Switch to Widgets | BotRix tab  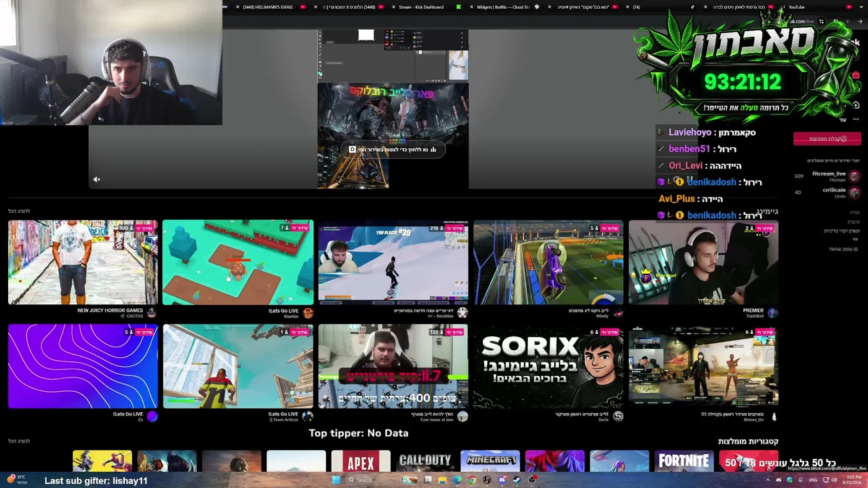pos(502,7)
